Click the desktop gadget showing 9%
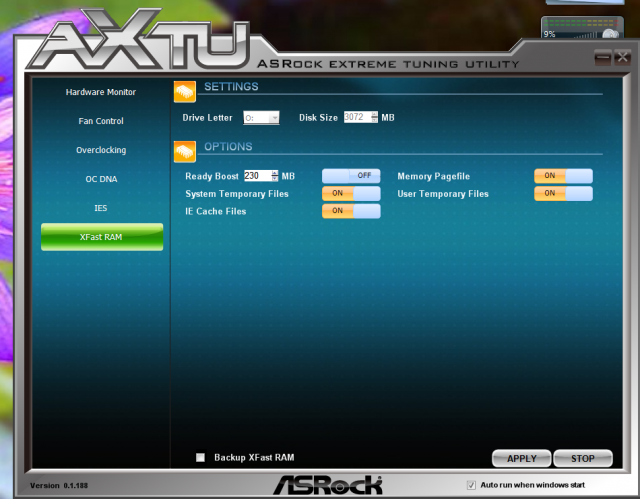The height and width of the screenshot is (499, 640). (582, 28)
